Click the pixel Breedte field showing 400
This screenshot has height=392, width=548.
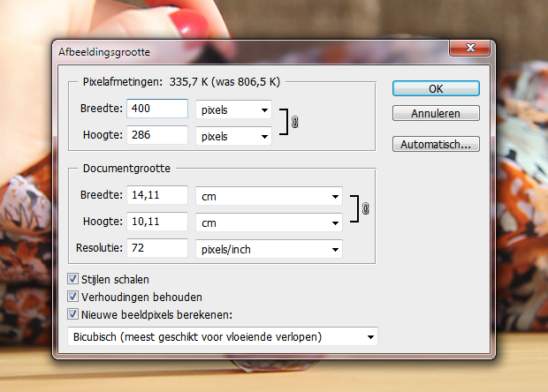coord(157,109)
